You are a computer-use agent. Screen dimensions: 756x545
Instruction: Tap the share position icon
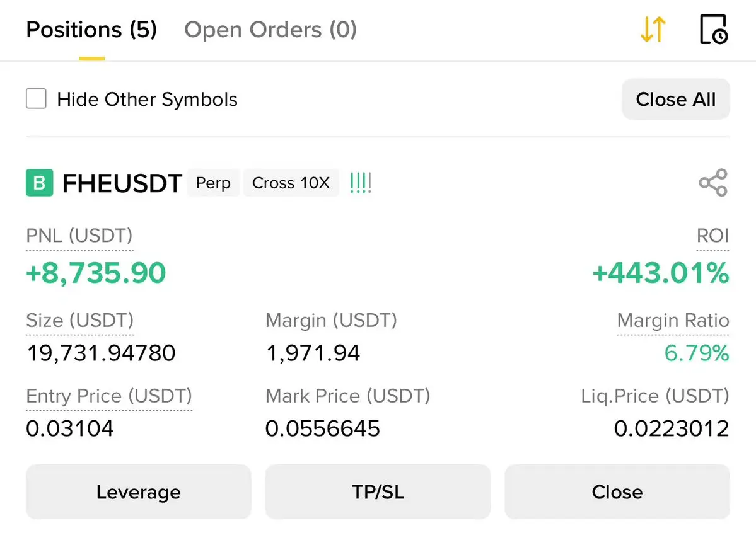coord(713,183)
